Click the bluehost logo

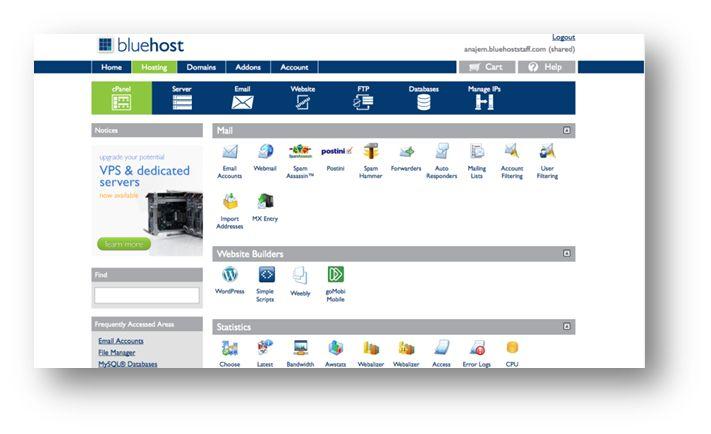(141, 45)
